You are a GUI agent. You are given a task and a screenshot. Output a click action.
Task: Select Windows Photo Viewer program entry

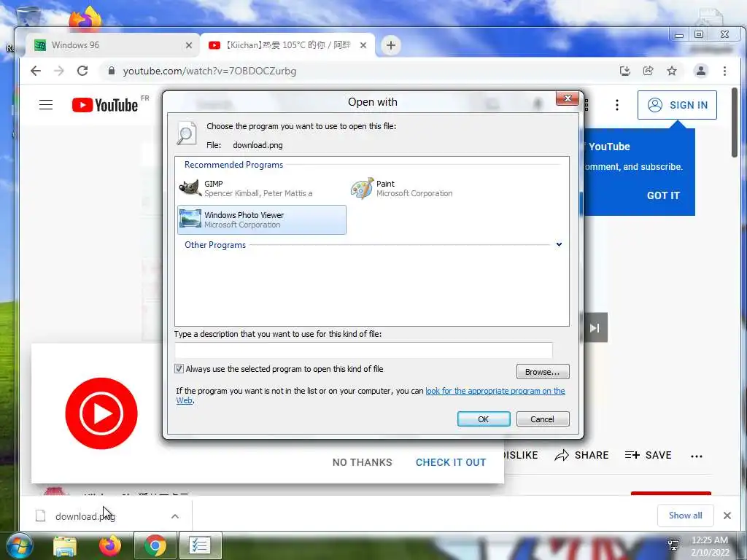[262, 219]
